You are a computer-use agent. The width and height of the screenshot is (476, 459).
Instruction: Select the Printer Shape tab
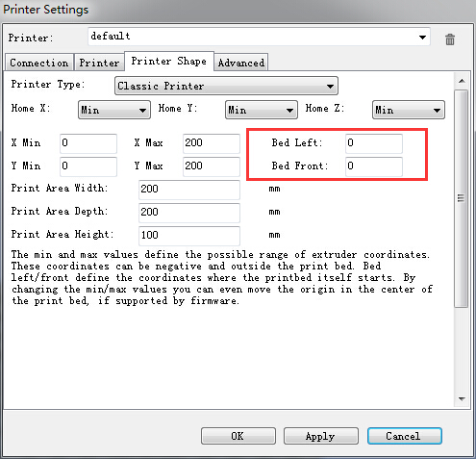(x=169, y=61)
